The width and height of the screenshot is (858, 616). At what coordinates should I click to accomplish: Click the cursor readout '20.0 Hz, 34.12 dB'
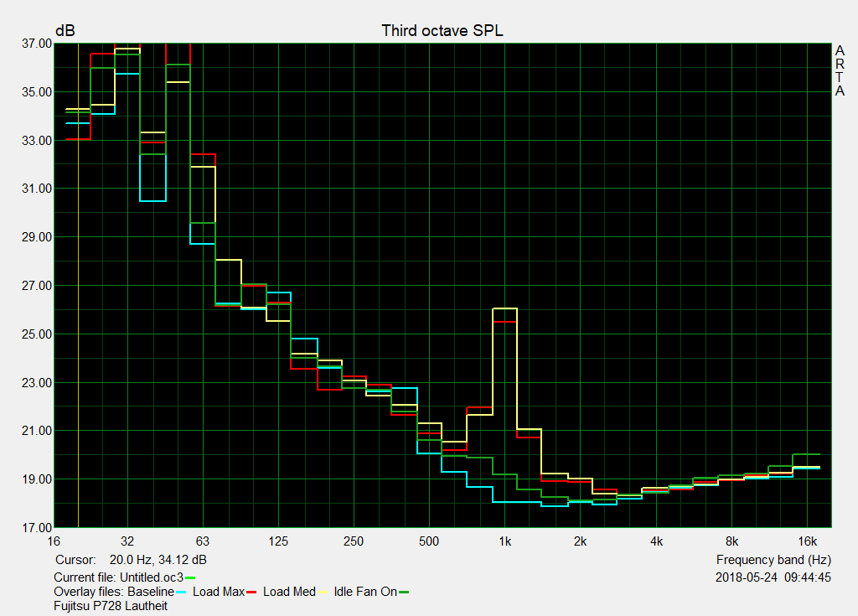[158, 560]
